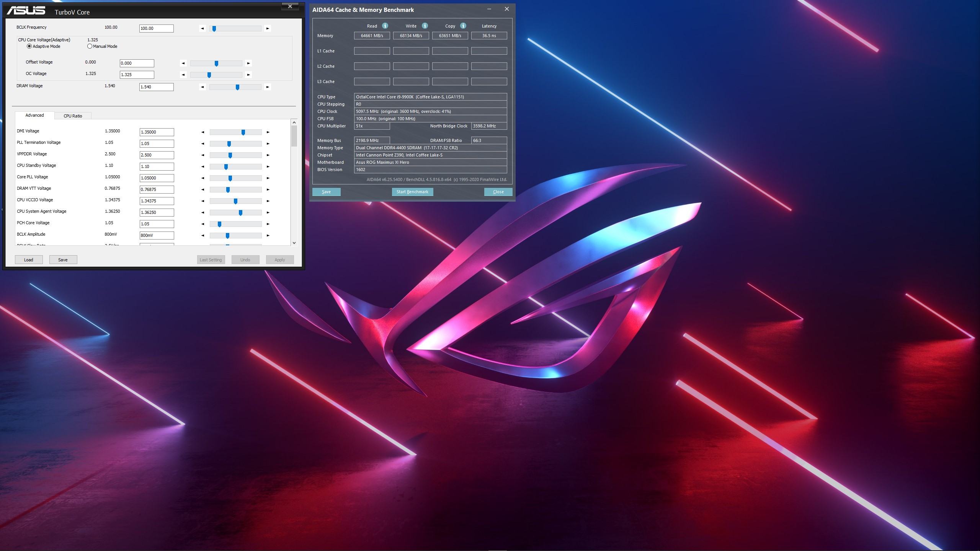Viewport: 980px width, 551px height.
Task: Increase Core PLL Voltage with right arrow
Action: [x=268, y=178]
